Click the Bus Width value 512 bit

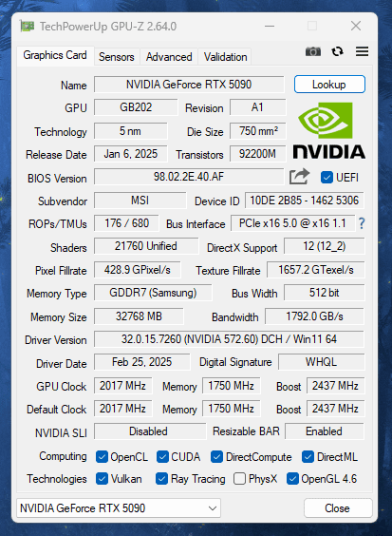pyautogui.click(x=325, y=293)
